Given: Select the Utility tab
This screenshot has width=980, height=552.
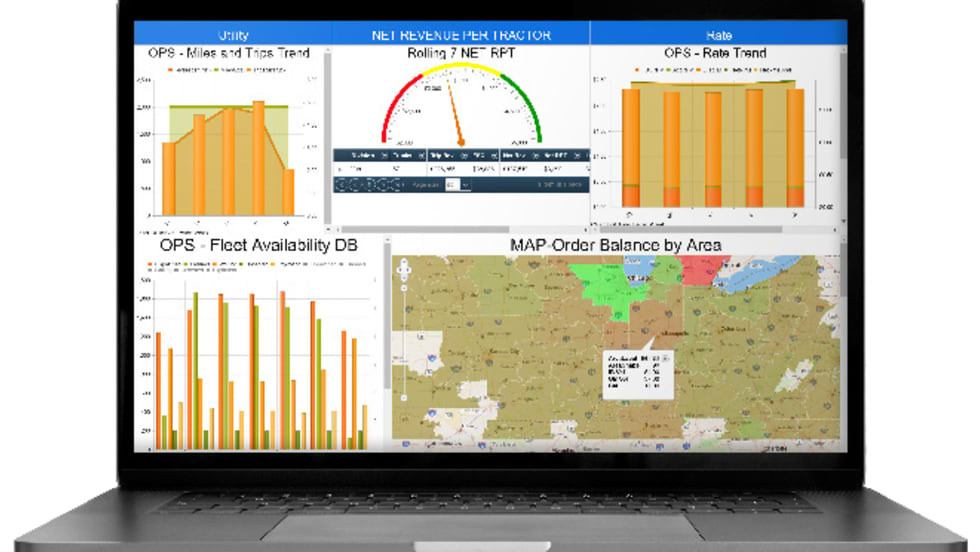Looking at the screenshot, I should tap(232, 35).
